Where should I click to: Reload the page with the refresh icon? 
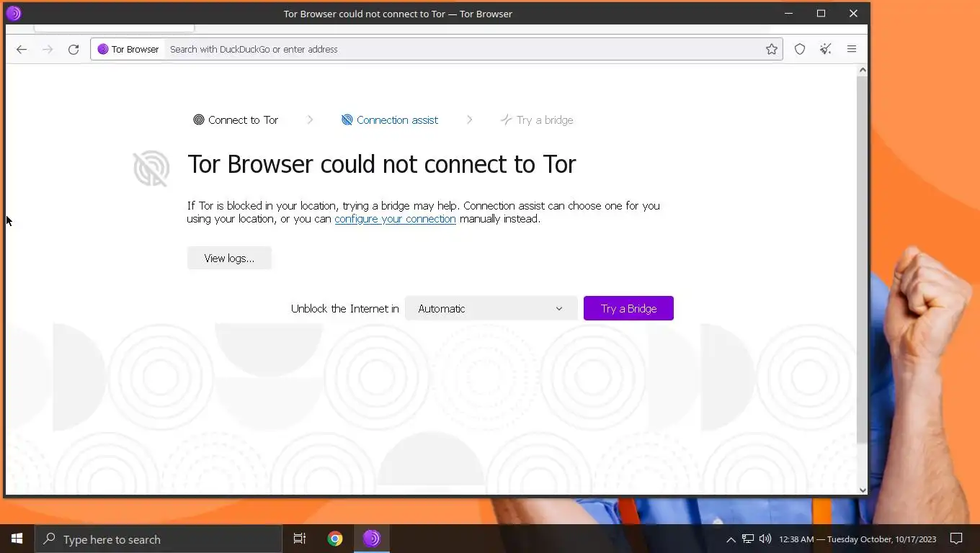tap(73, 49)
